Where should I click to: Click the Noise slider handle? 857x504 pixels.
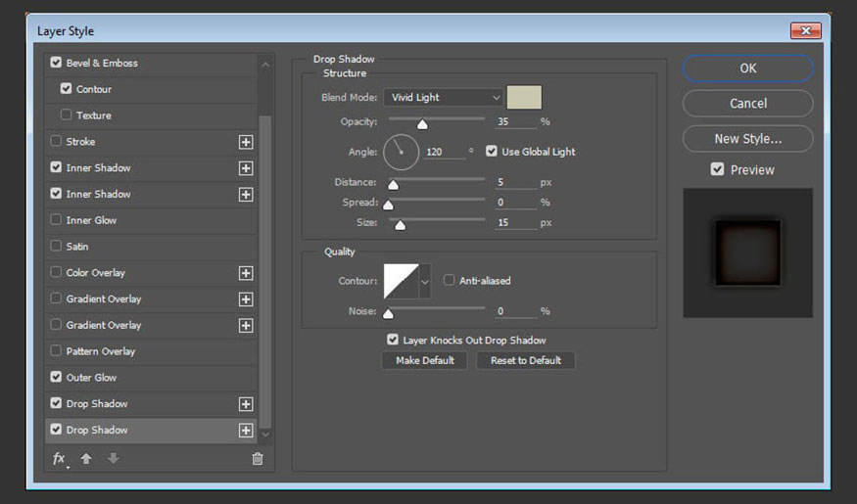[x=388, y=314]
